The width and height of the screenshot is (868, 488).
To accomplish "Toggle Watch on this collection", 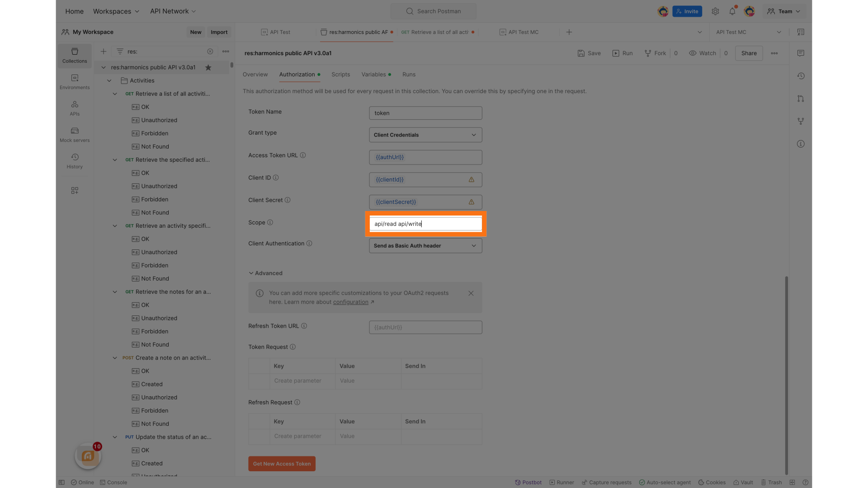I will (702, 53).
